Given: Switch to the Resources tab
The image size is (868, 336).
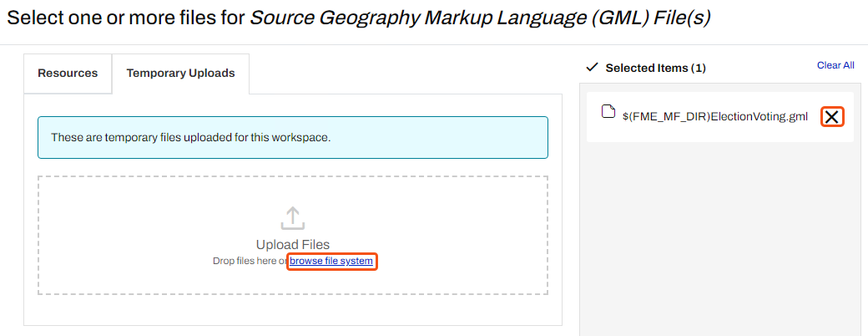Looking at the screenshot, I should [68, 74].
